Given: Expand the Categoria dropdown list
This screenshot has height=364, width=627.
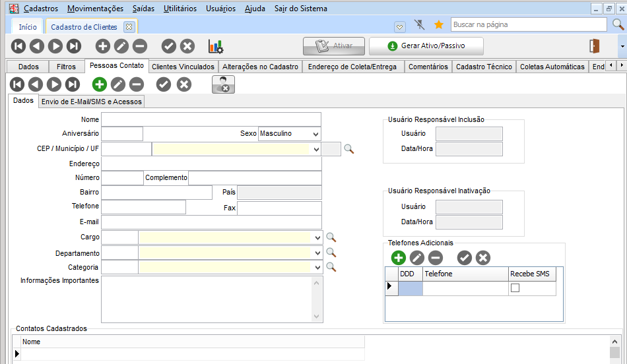Looking at the screenshot, I should 315,268.
